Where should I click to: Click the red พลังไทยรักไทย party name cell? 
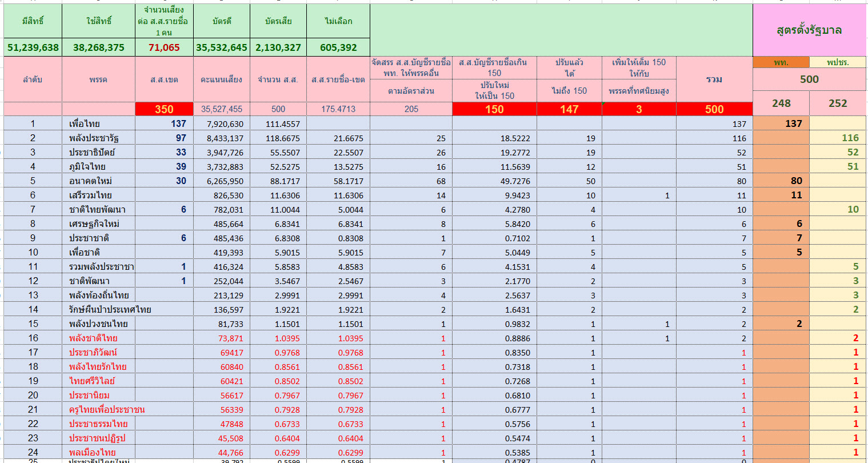tap(98, 366)
